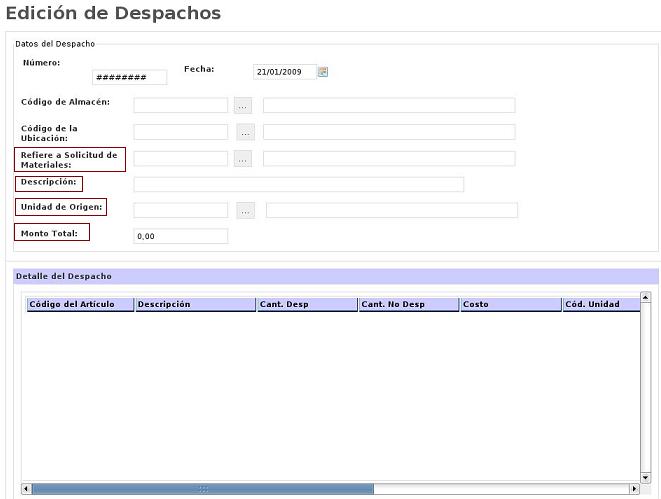Click the horizontal scrollbar thumb in detail grid
Viewport: 661px width, 499px height.
click(202, 489)
